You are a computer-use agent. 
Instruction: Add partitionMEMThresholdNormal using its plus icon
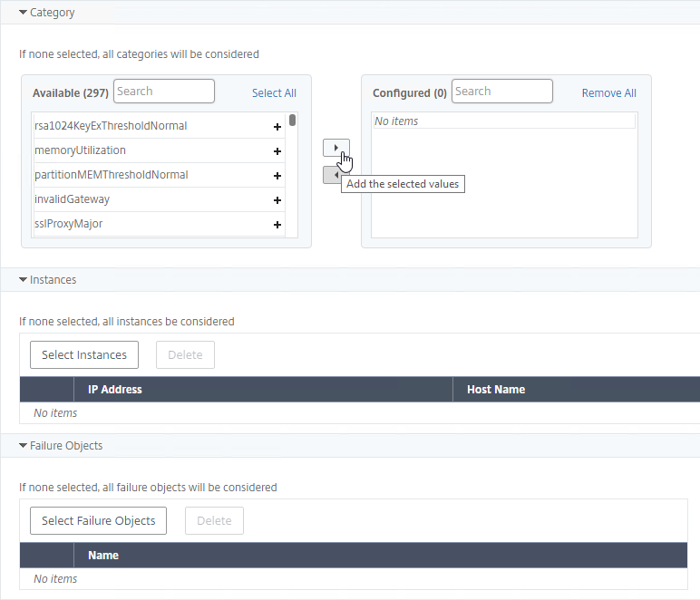tap(277, 176)
